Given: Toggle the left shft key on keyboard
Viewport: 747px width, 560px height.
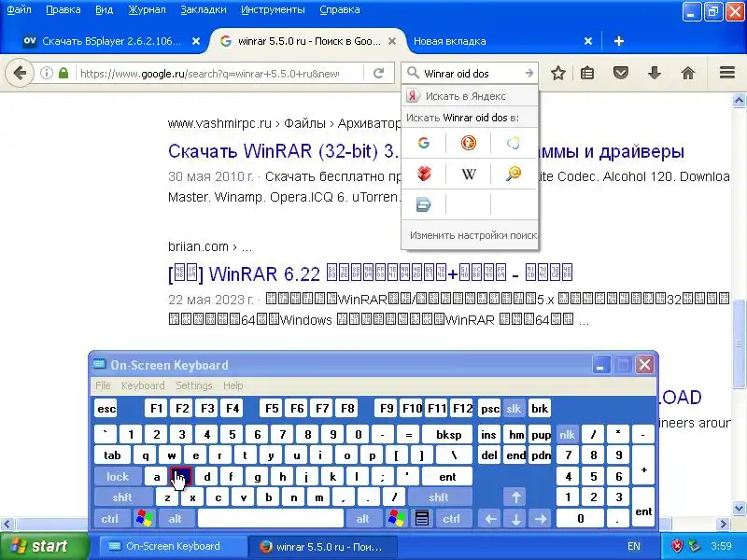Looking at the screenshot, I should pyautogui.click(x=122, y=497).
